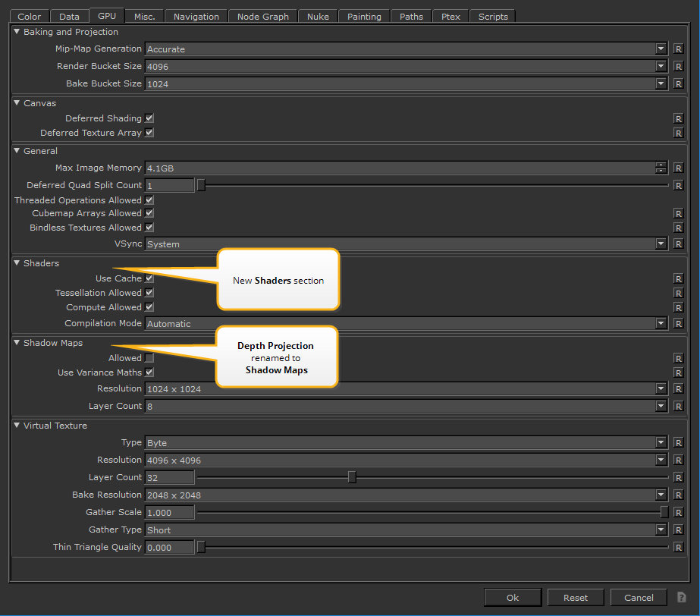Reset Gather Type using R button
Viewport: 700px width, 616px height.
[679, 530]
